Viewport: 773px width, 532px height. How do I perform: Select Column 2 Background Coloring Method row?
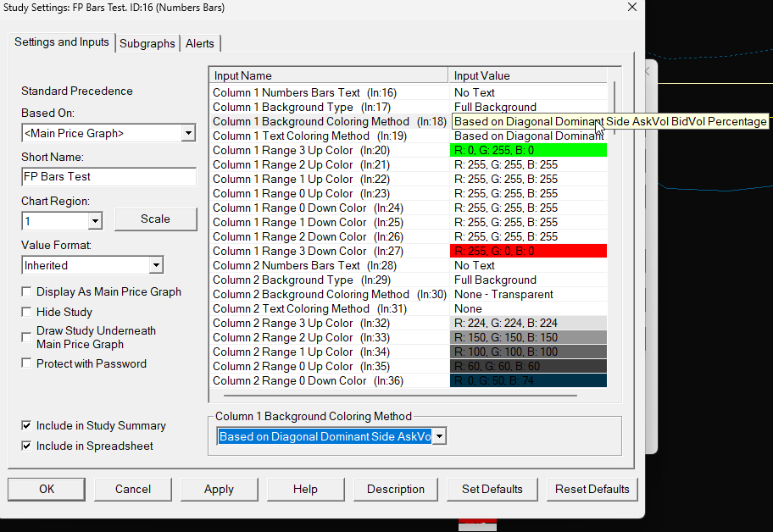[x=409, y=295]
